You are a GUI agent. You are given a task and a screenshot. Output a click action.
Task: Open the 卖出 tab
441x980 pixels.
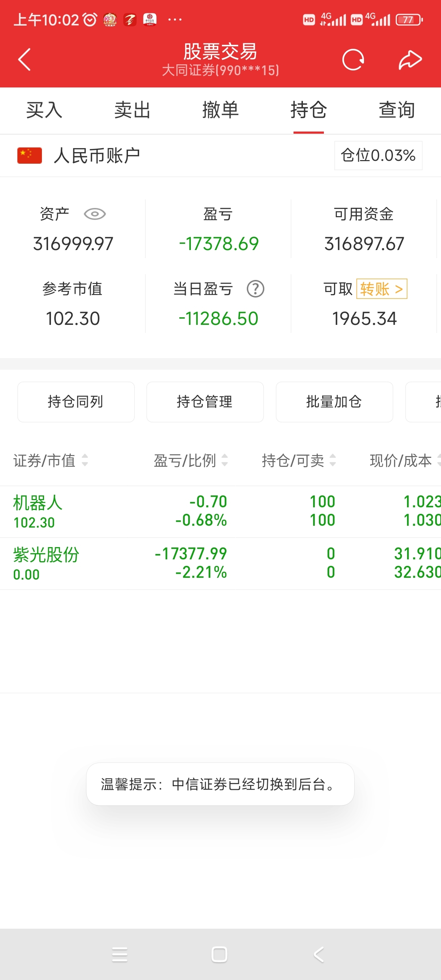(132, 110)
